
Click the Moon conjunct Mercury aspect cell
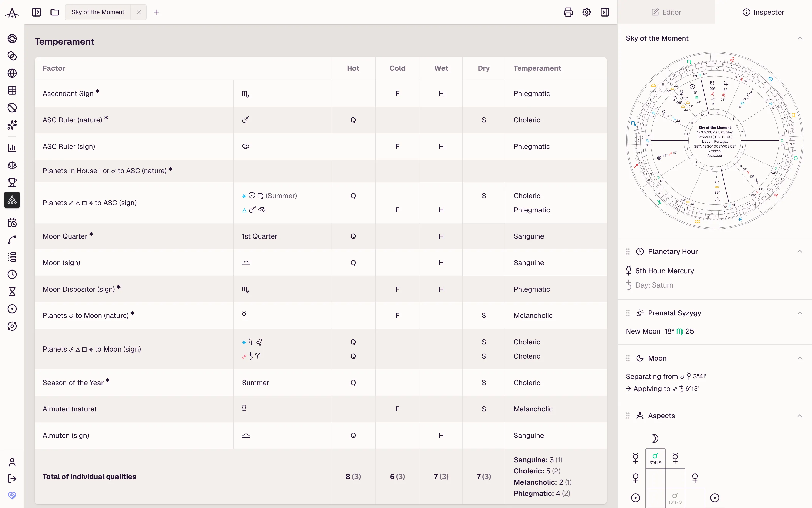coord(655,458)
